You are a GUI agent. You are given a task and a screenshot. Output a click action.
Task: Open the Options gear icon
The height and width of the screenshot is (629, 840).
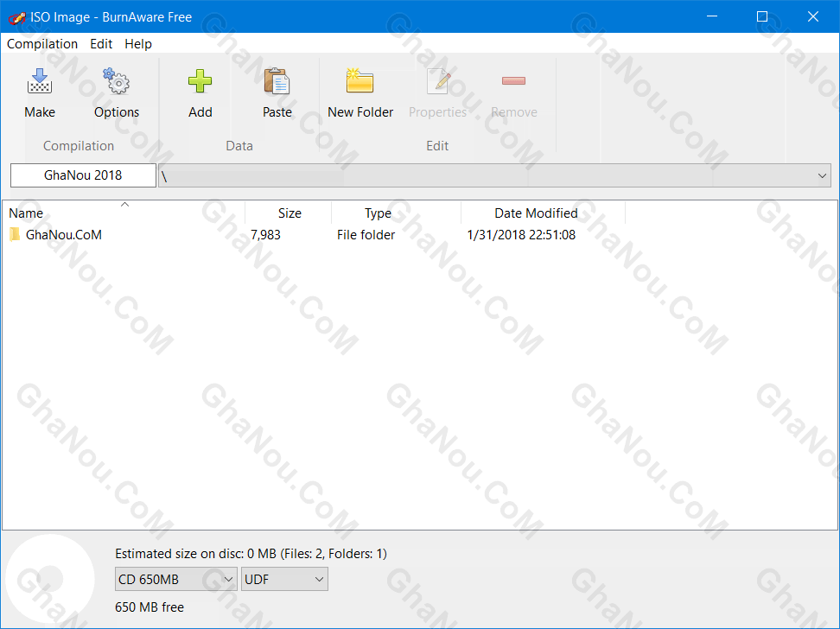pos(117,81)
